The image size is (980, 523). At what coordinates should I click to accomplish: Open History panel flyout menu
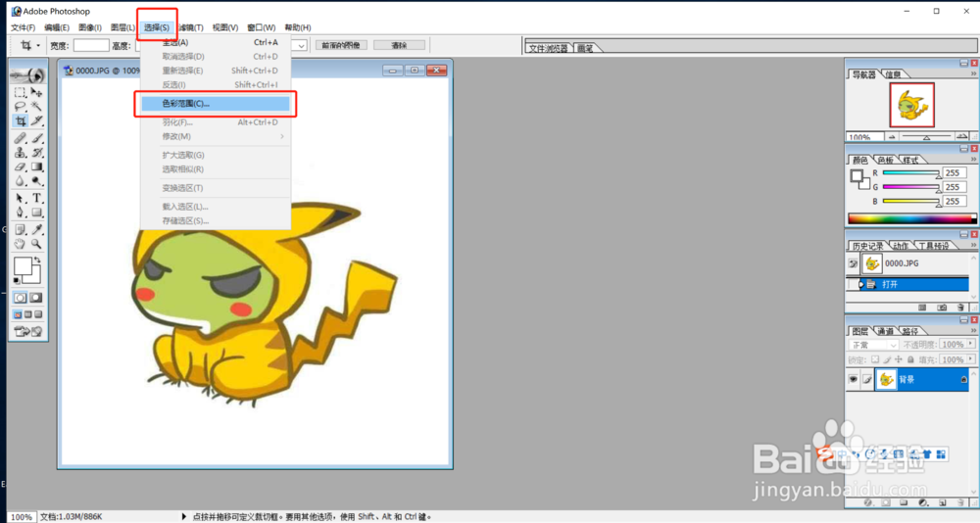point(973,245)
